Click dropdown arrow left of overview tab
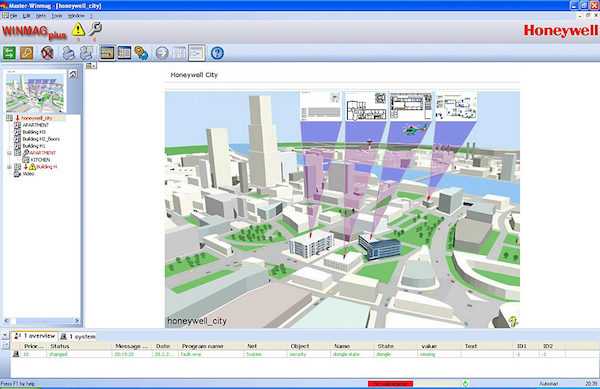The height and width of the screenshot is (389, 600). click(x=5, y=335)
